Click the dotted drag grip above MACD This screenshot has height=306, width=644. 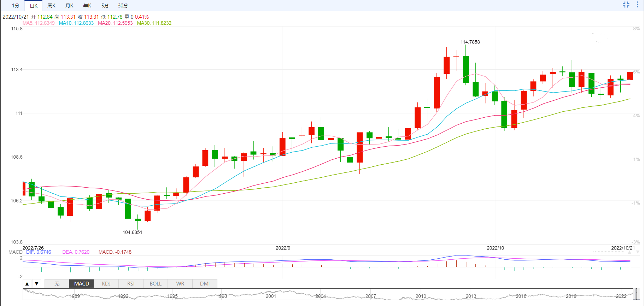tap(609, 252)
